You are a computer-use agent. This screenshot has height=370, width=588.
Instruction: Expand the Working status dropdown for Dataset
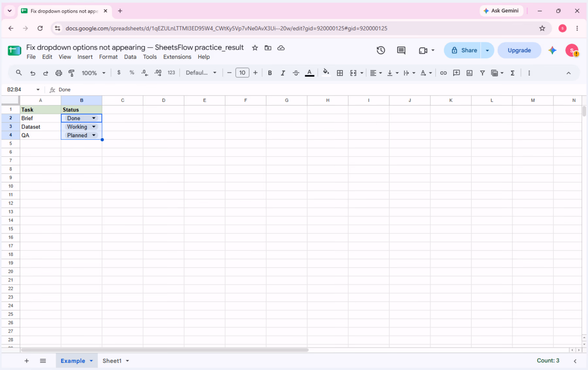(x=94, y=126)
